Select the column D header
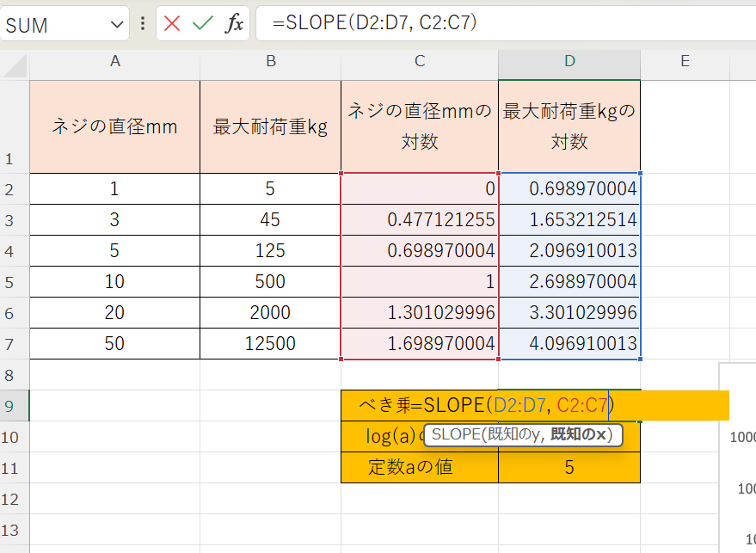This screenshot has width=756, height=553. coord(569,61)
